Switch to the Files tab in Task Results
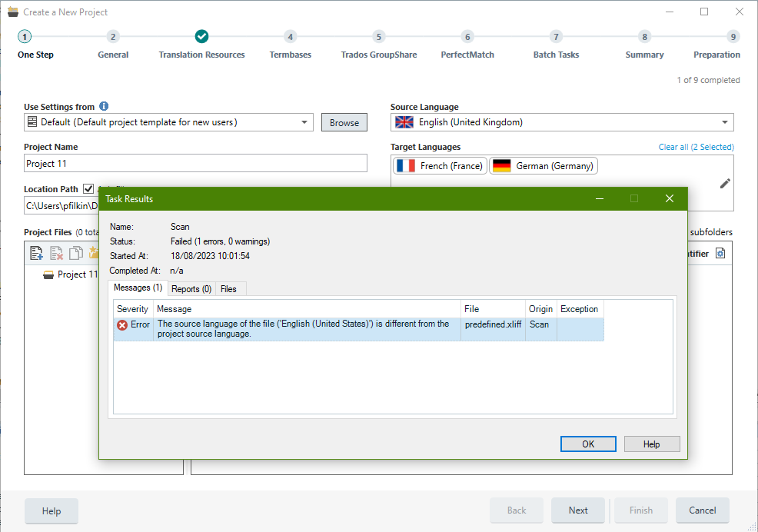 [228, 289]
